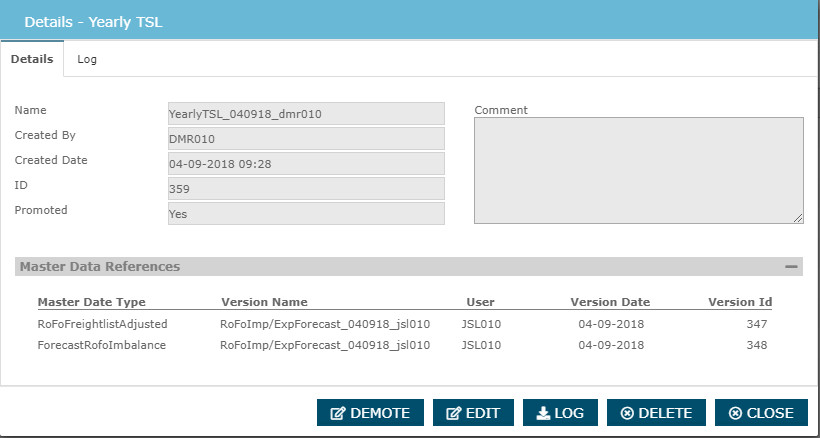Collapse the Master Data References section
Image resolution: width=820 pixels, height=438 pixels.
tap(791, 267)
